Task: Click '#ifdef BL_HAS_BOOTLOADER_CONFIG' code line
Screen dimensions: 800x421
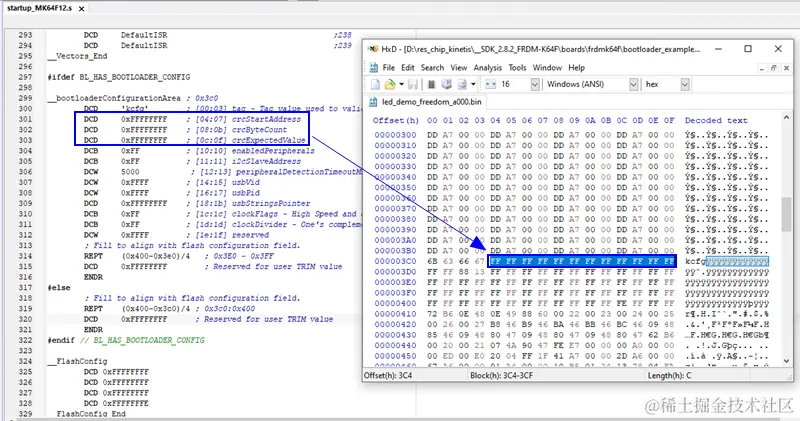Action: [x=119, y=77]
